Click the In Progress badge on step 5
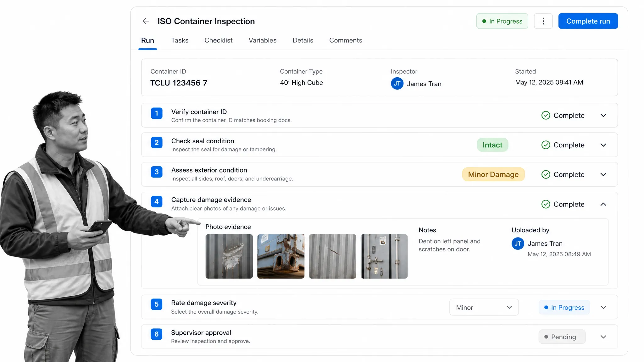The image size is (644, 362). pyautogui.click(x=564, y=307)
